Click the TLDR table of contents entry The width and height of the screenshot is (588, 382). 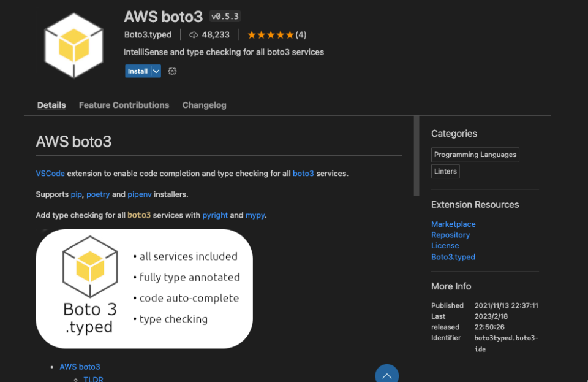pos(93,379)
